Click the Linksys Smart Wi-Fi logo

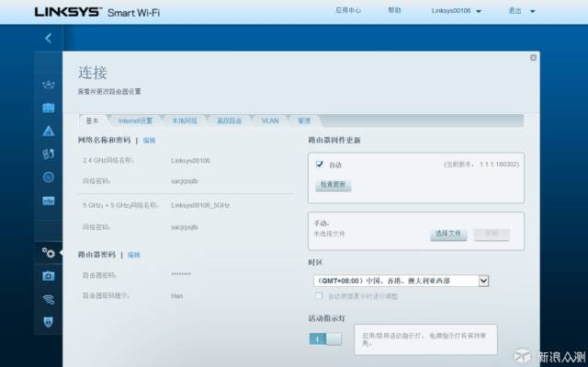[97, 12]
